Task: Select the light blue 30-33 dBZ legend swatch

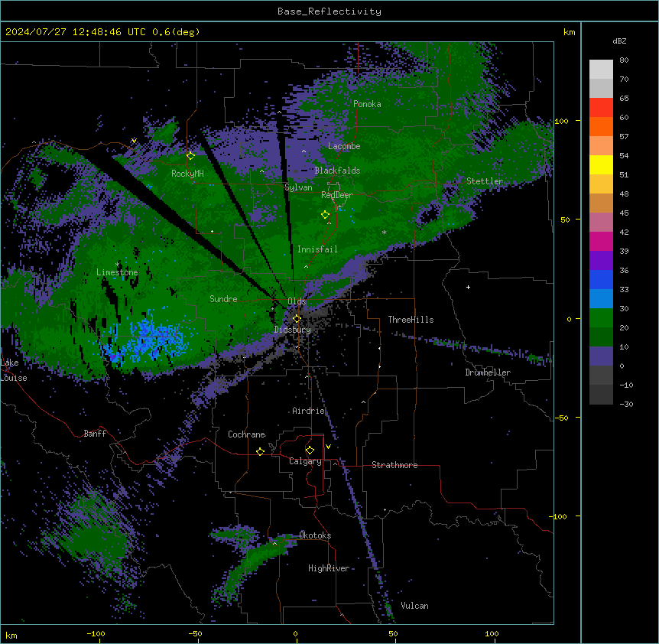Action: point(601,299)
